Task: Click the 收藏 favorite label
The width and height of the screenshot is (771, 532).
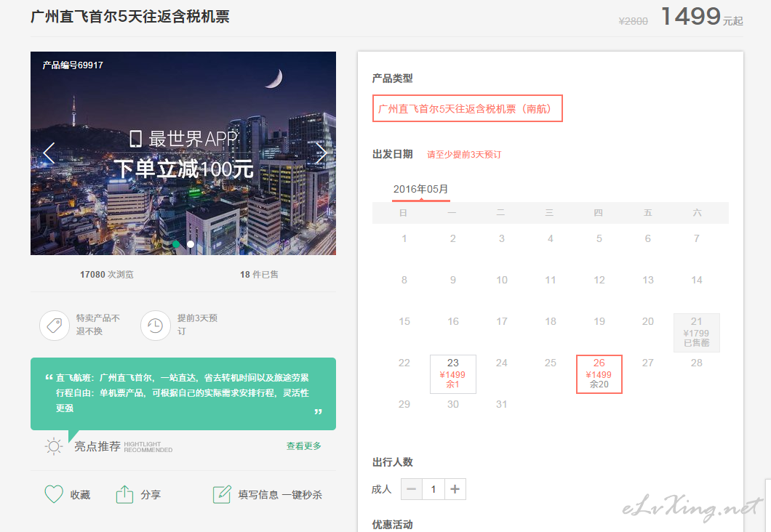Action: coord(80,495)
